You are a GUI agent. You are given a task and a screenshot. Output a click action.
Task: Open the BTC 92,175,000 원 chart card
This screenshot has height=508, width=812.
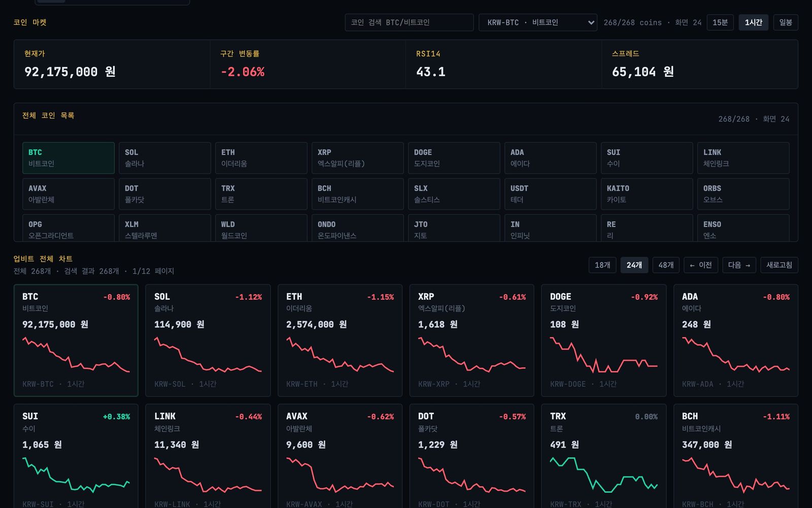pyautogui.click(x=76, y=340)
